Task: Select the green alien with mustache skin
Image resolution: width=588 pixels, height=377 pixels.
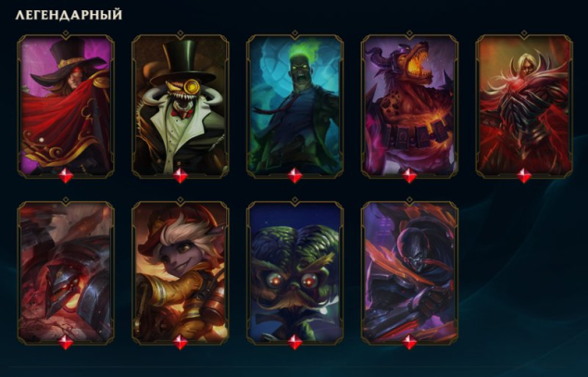Action: click(294, 272)
